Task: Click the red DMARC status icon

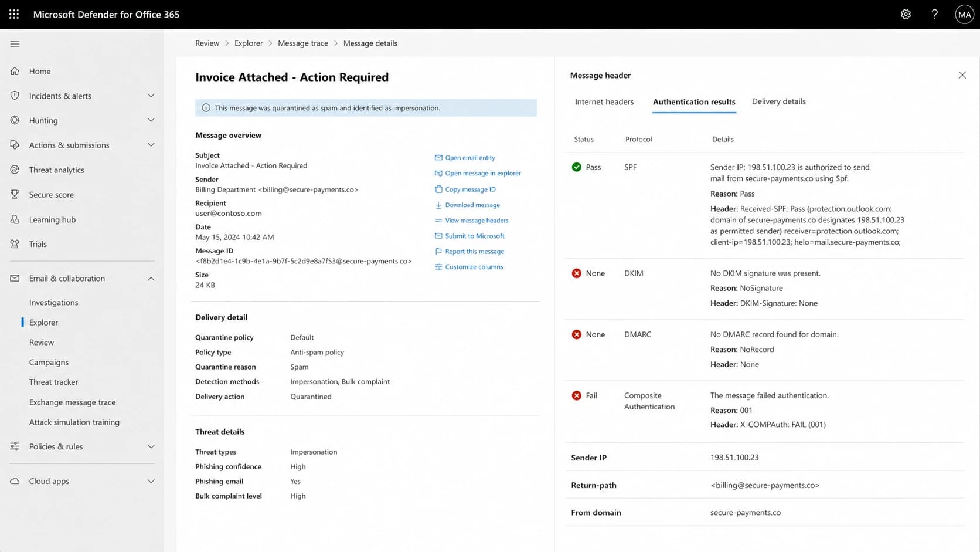Action: click(x=577, y=334)
